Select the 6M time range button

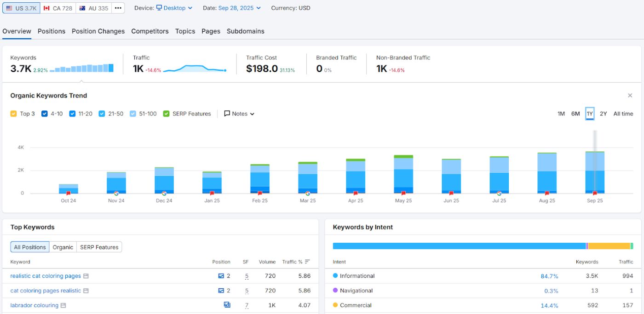pyautogui.click(x=575, y=114)
